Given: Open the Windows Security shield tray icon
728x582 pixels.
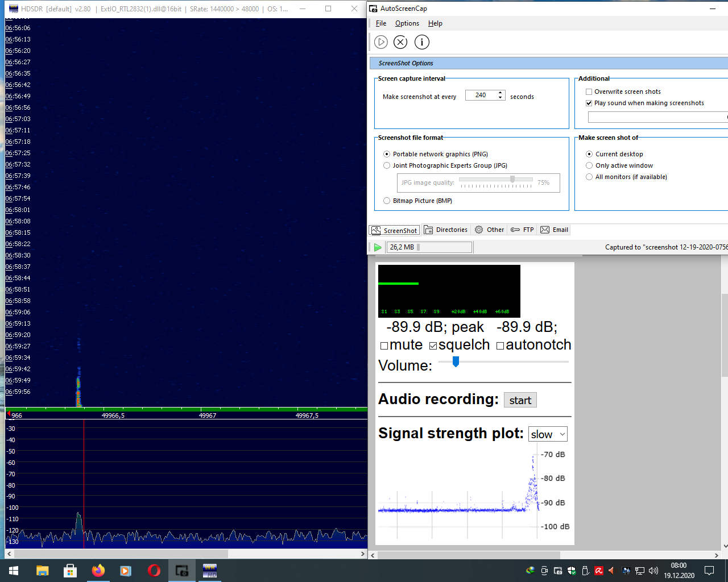Looking at the screenshot, I should point(572,571).
